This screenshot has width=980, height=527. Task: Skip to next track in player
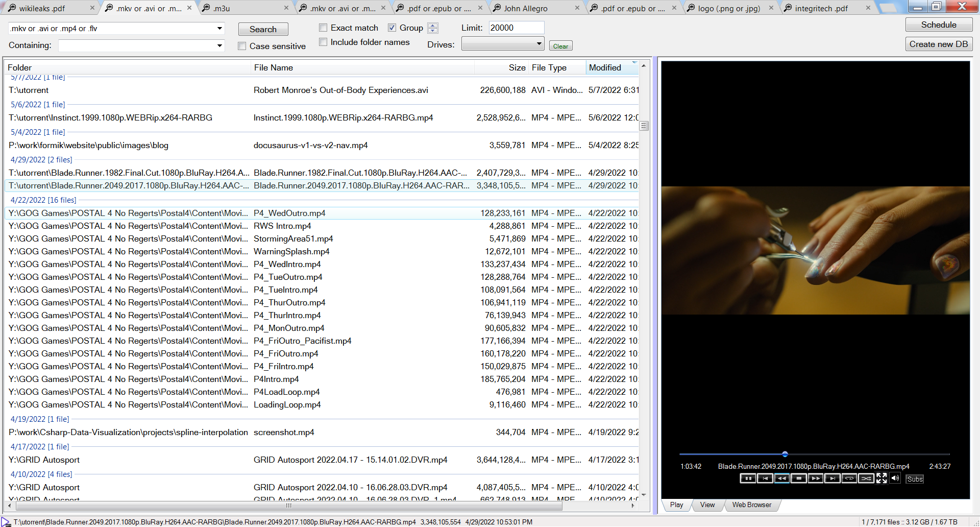832,478
